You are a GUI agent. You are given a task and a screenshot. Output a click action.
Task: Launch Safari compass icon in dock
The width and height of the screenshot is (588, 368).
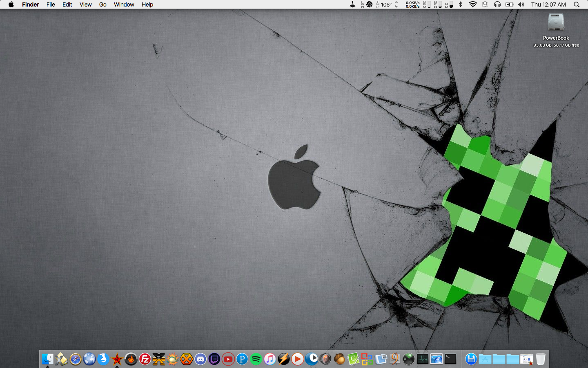coord(76,359)
